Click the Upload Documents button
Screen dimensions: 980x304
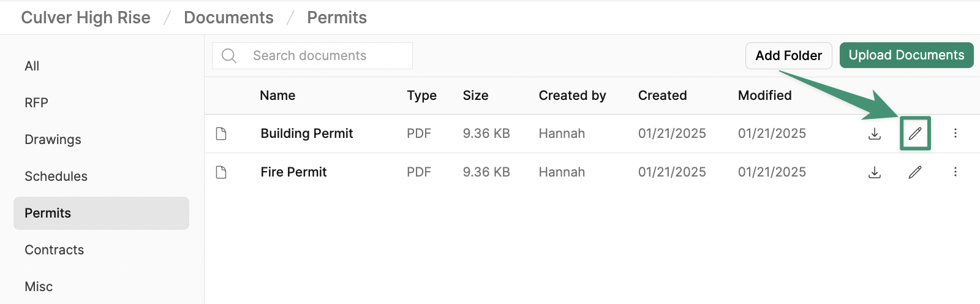tap(907, 55)
